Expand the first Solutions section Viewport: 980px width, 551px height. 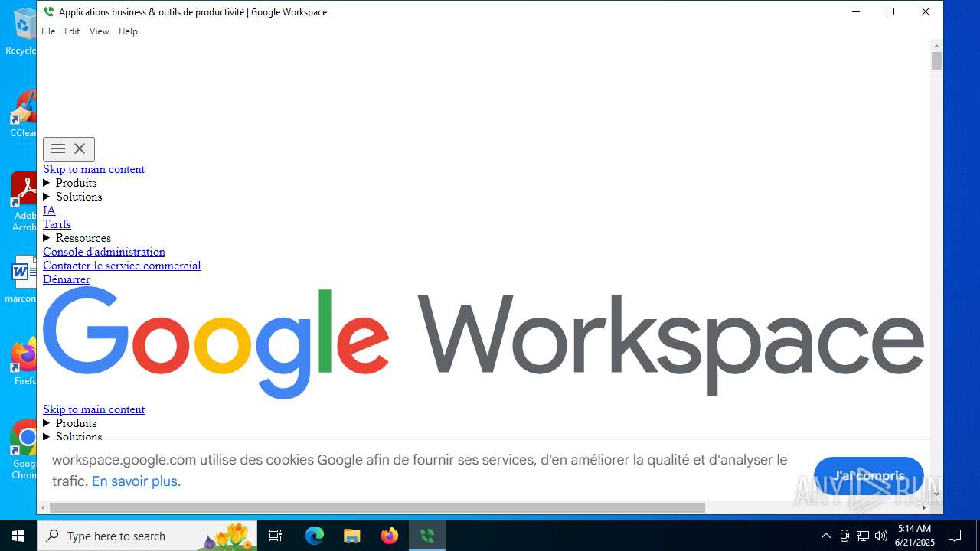pos(73,197)
